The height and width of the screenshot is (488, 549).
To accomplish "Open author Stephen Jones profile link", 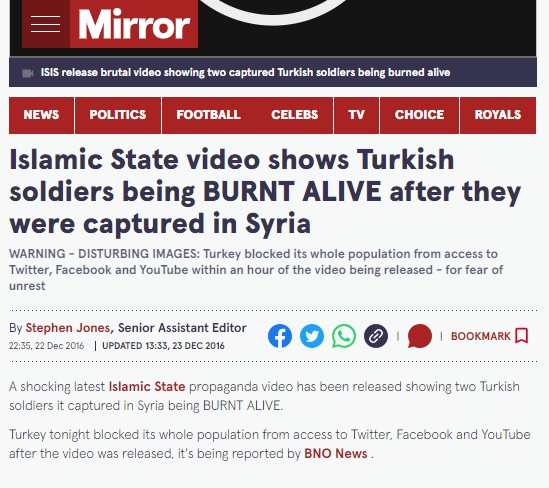I will click(x=68, y=328).
